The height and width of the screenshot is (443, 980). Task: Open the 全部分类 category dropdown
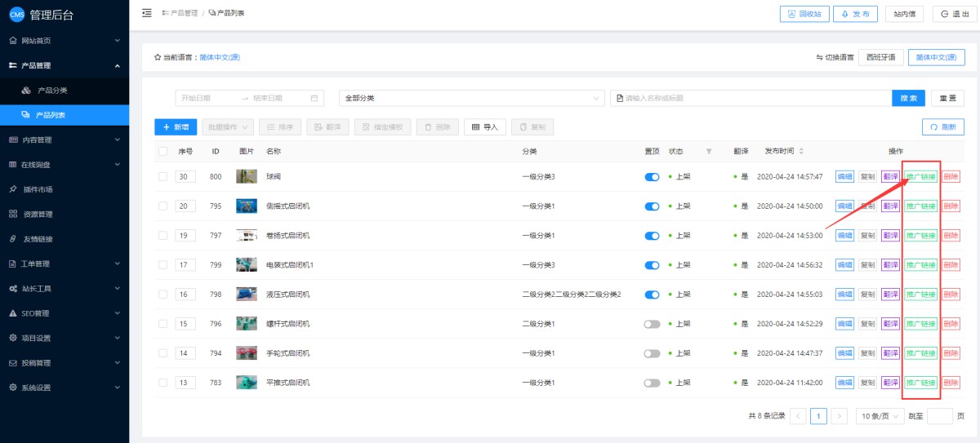[x=471, y=98]
